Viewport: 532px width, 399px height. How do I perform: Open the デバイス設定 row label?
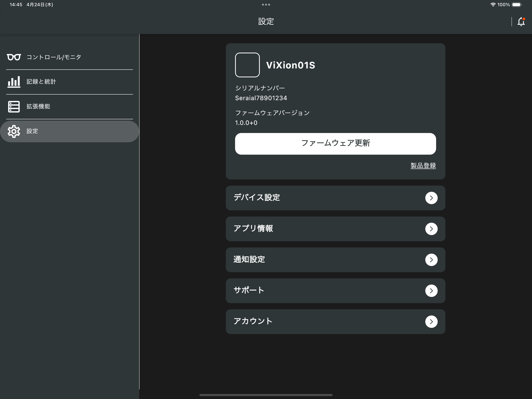click(x=257, y=197)
